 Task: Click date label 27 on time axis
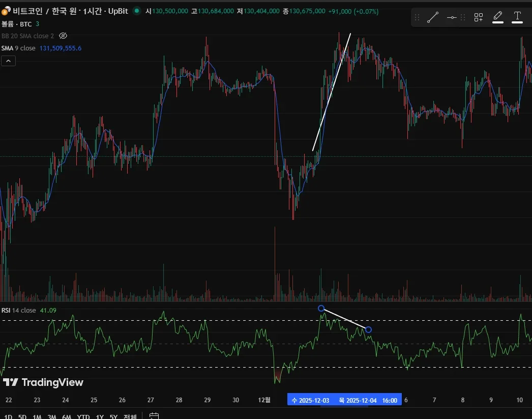point(151,400)
